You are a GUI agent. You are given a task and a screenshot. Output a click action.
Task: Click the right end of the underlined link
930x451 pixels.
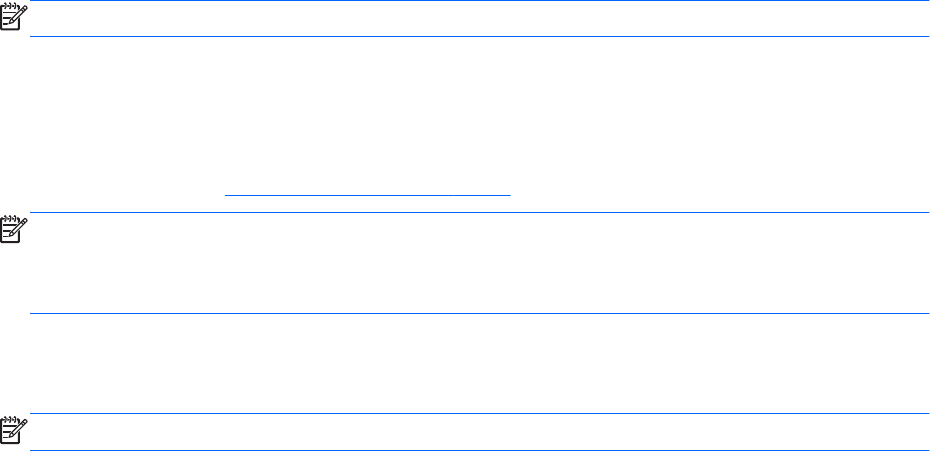click(506, 195)
